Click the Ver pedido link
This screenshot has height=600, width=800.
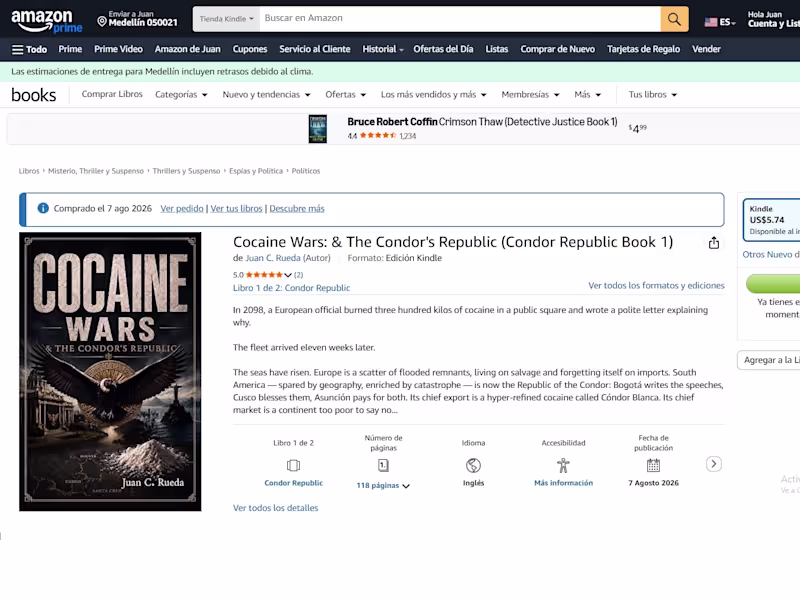pos(182,209)
